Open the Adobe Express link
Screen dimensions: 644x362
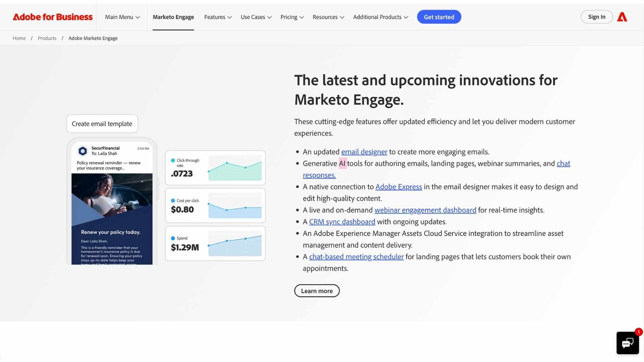[x=399, y=187]
